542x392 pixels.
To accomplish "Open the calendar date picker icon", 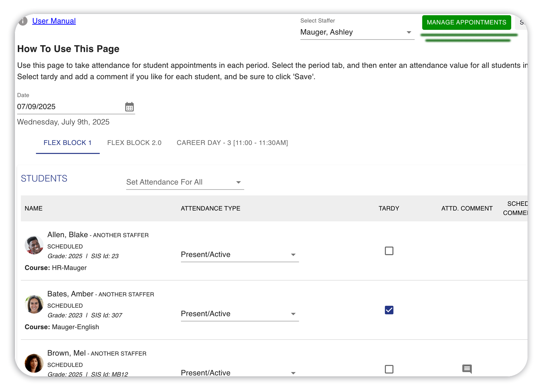I will (129, 107).
